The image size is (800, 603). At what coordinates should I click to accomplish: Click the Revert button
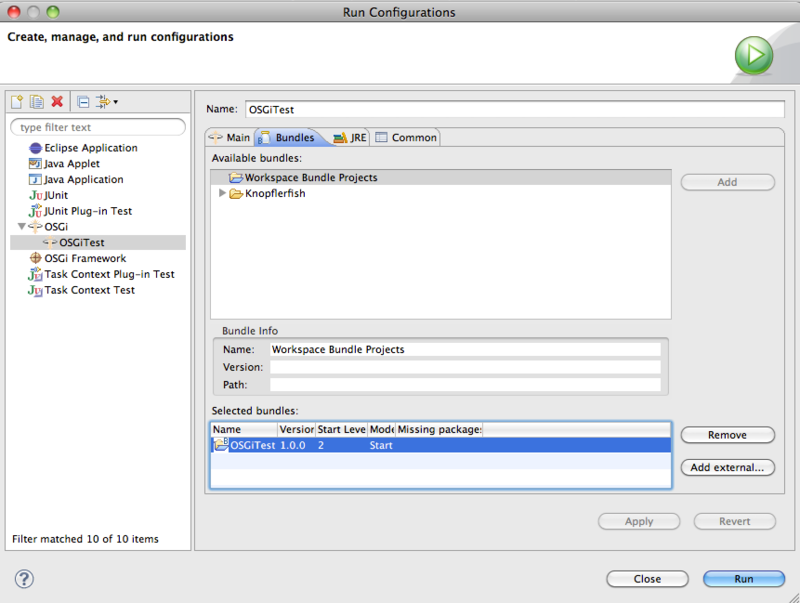[x=735, y=521]
